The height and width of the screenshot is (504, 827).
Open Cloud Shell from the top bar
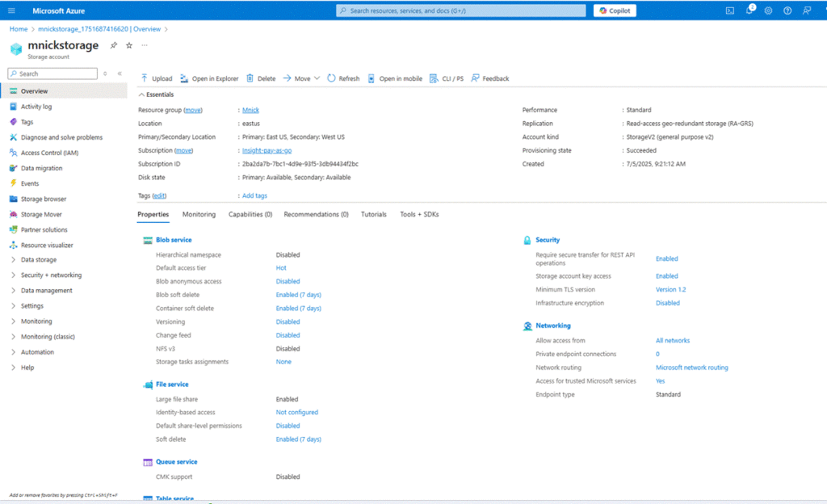click(730, 10)
